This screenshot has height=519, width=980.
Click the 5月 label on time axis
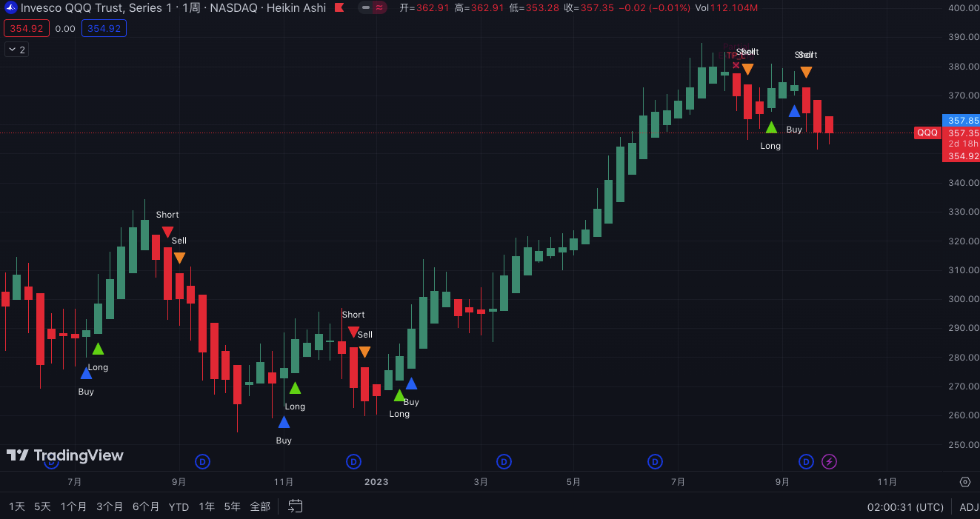click(x=573, y=482)
